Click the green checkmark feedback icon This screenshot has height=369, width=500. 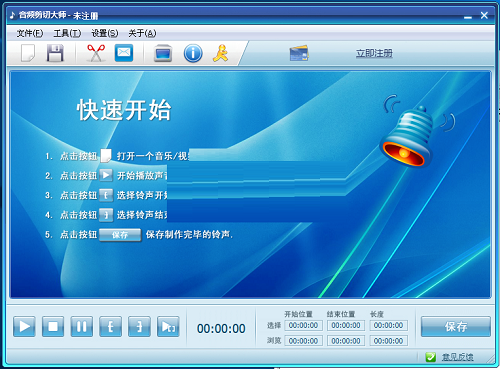[431, 357]
